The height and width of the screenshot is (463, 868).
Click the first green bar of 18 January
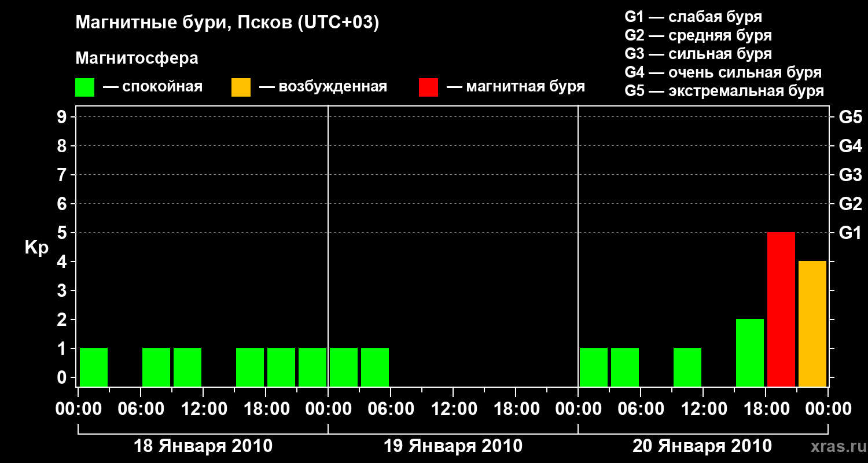coord(94,367)
